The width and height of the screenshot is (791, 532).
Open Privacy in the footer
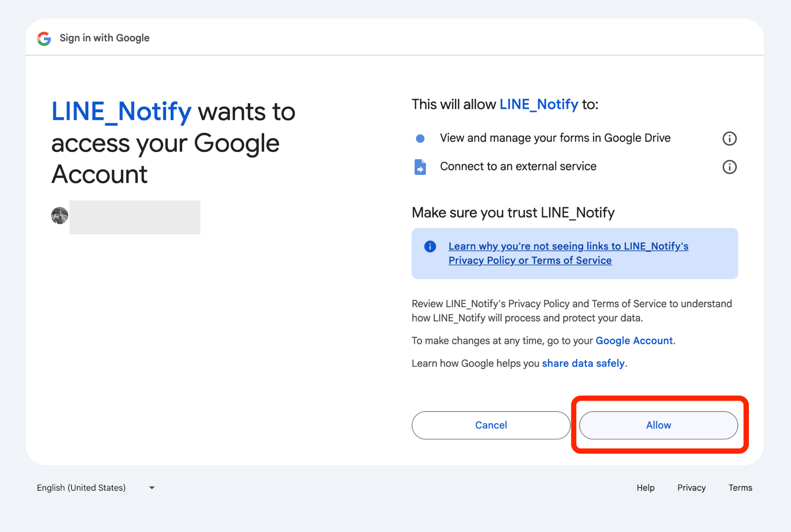(691, 488)
